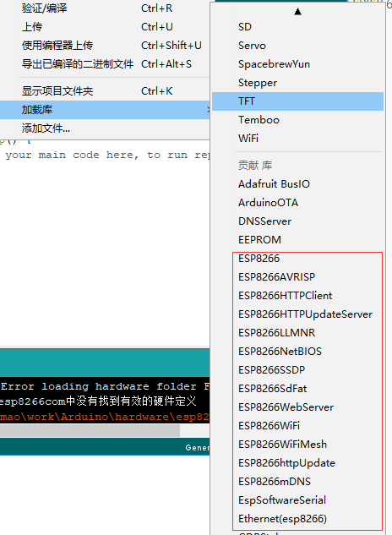Click the scroll-up arrow in library list
The width and height of the screenshot is (392, 535).
[298, 12]
